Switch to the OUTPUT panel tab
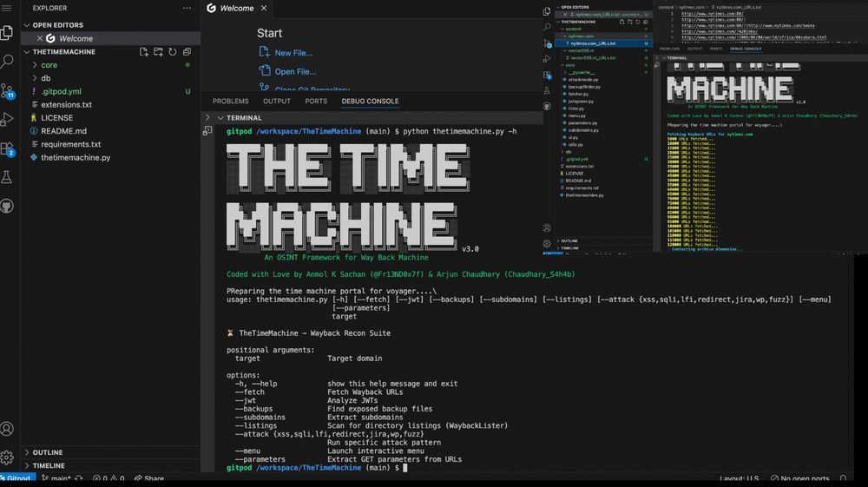868x487 pixels. point(277,102)
